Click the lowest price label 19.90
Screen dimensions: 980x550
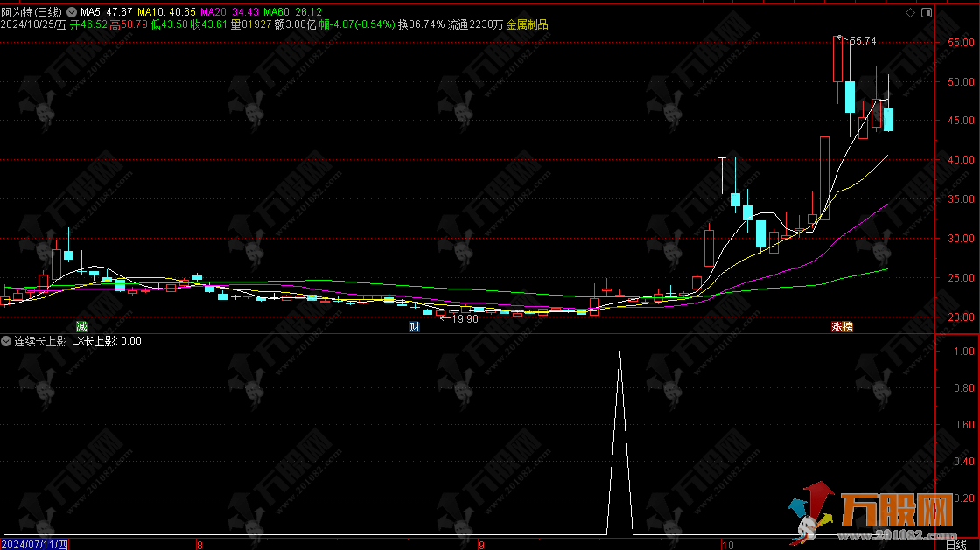pyautogui.click(x=465, y=319)
